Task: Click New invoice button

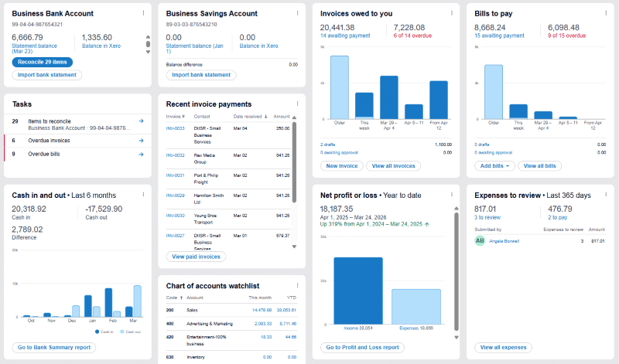Action: (342, 166)
